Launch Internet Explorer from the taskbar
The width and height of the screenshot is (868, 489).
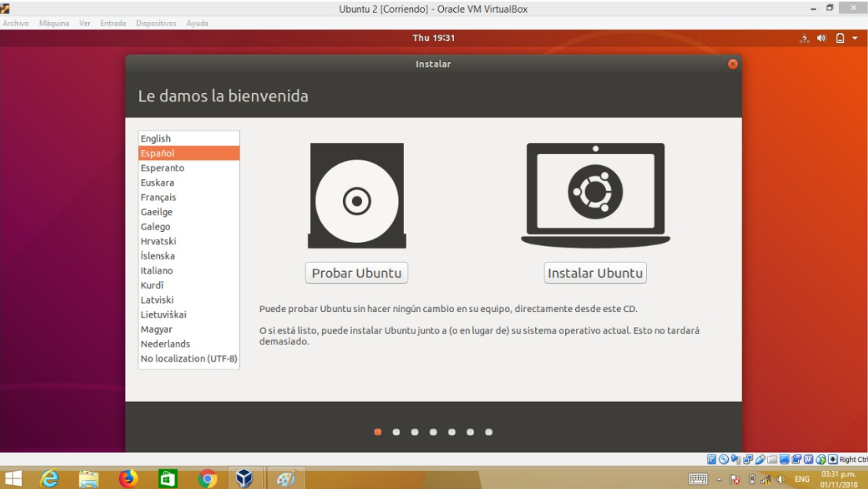[x=50, y=479]
